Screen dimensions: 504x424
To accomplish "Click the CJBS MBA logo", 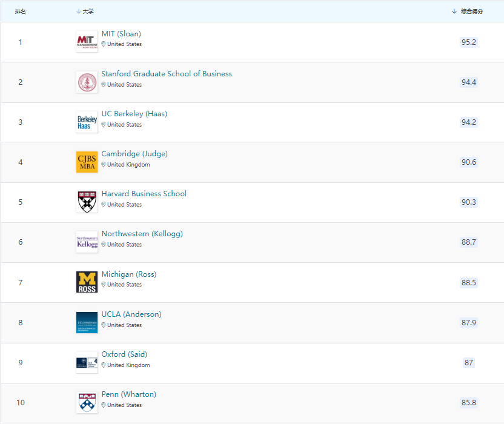I will [x=87, y=162].
